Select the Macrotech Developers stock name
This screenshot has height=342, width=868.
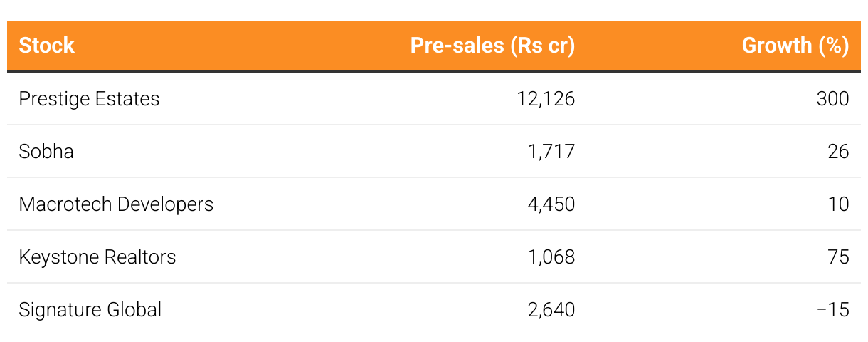116,204
